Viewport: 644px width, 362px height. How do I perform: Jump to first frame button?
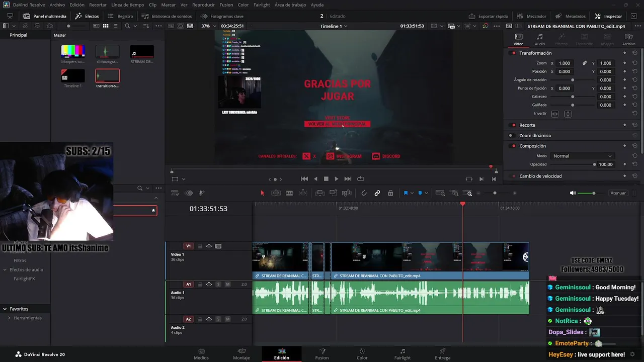coord(304,179)
